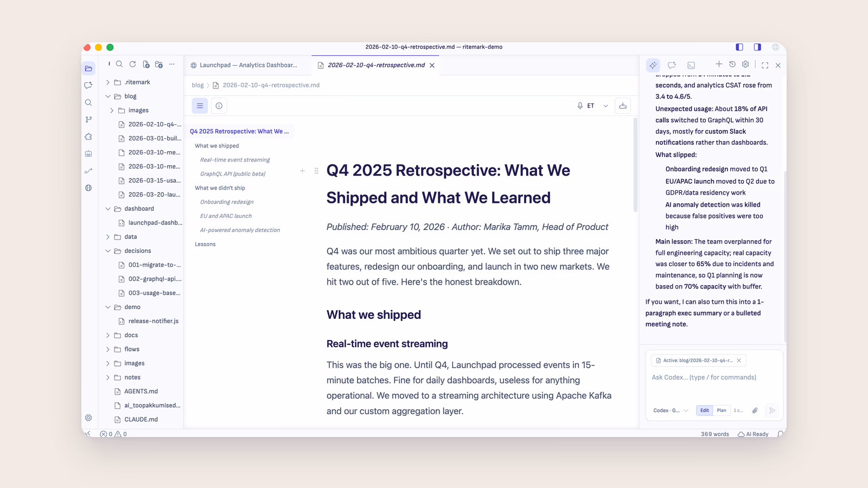The height and width of the screenshot is (488, 868).
Task: Remove the active file context chip
Action: [x=739, y=361]
